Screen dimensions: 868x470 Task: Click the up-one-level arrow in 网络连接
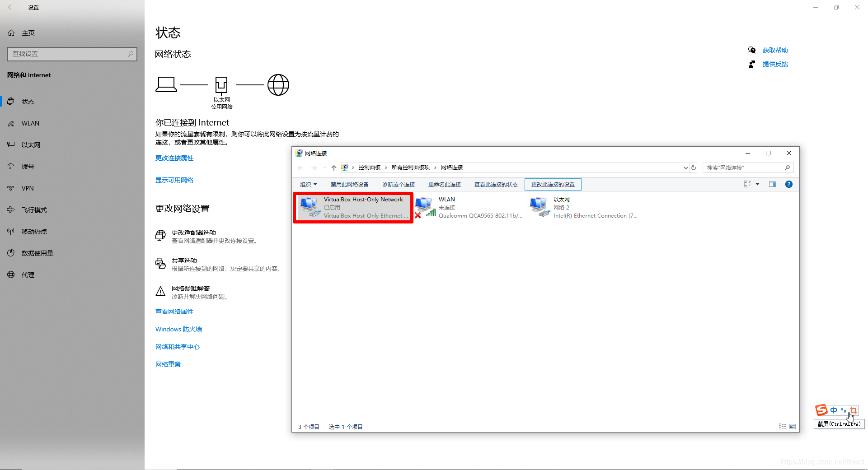coord(334,168)
